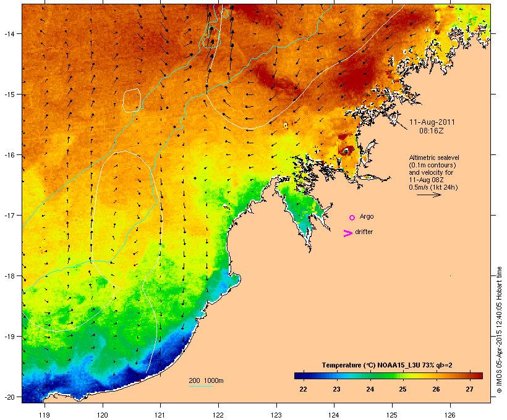507x420 pixels.
Task: Click the longitude axis label 122
Action: 218,415
